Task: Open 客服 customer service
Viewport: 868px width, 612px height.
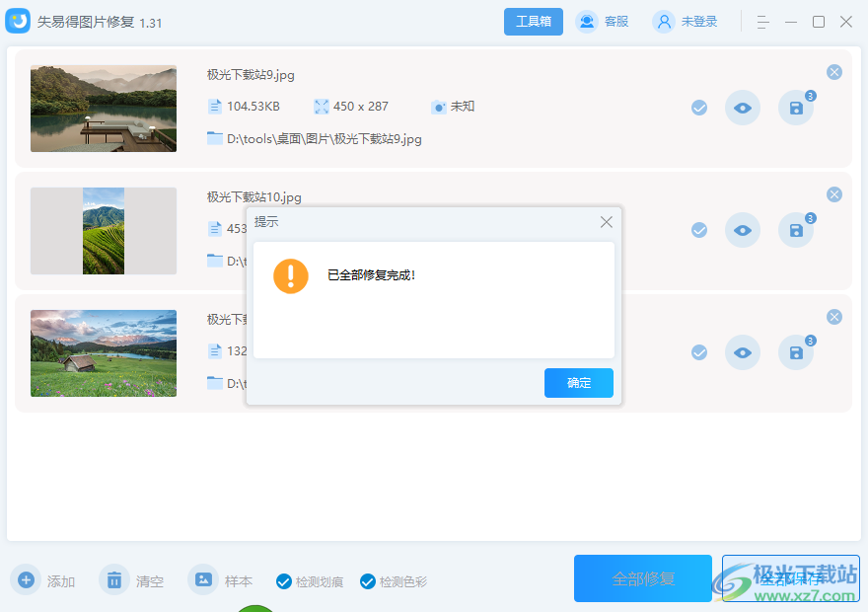Action: [602, 22]
